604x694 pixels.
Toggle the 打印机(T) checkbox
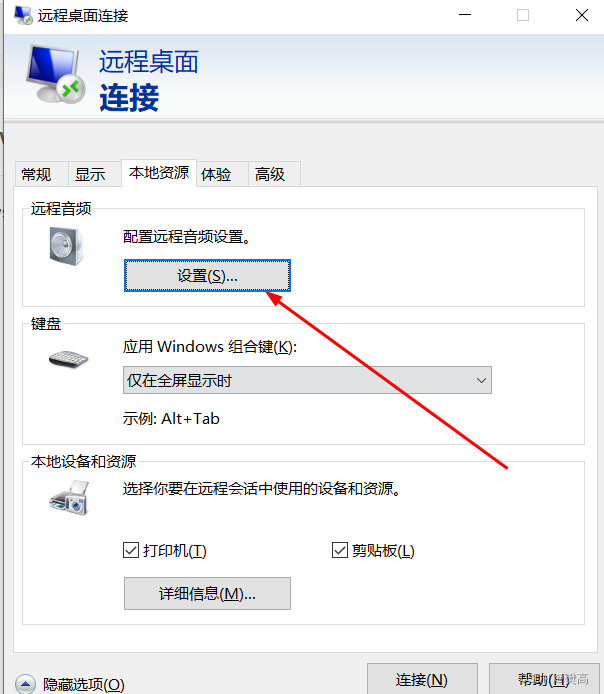131,551
